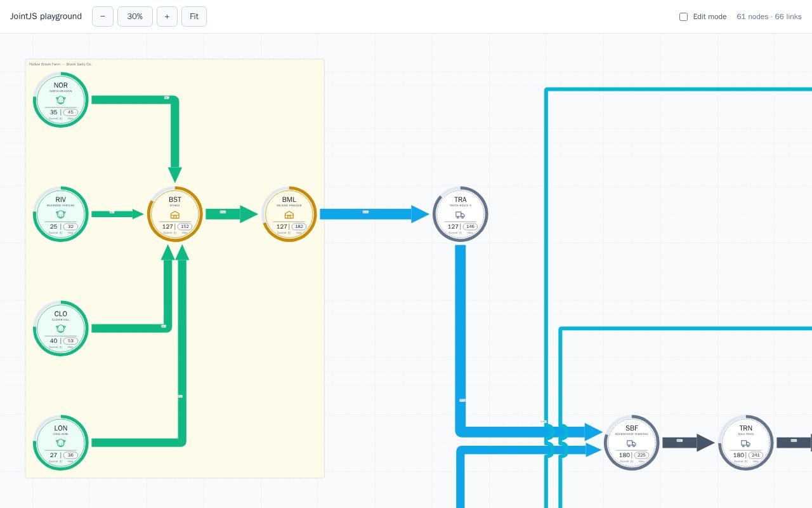This screenshot has height=508, width=812.
Task: Select the TRN node title
Action: (x=746, y=428)
